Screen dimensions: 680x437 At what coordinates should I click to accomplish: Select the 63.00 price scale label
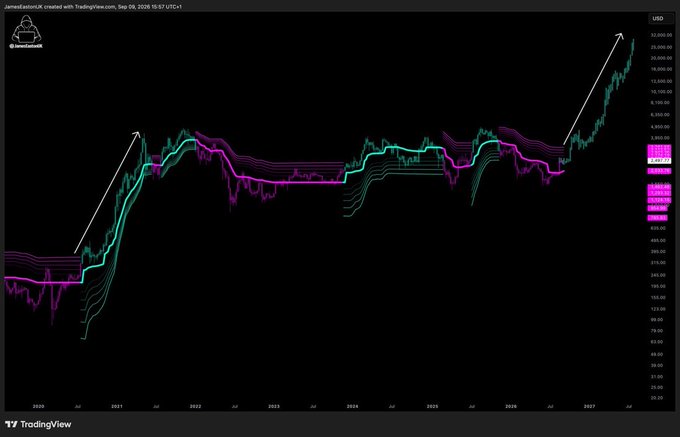657,342
